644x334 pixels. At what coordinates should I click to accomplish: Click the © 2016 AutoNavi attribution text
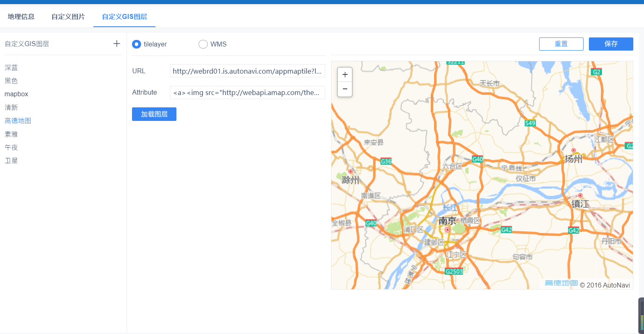(x=605, y=285)
